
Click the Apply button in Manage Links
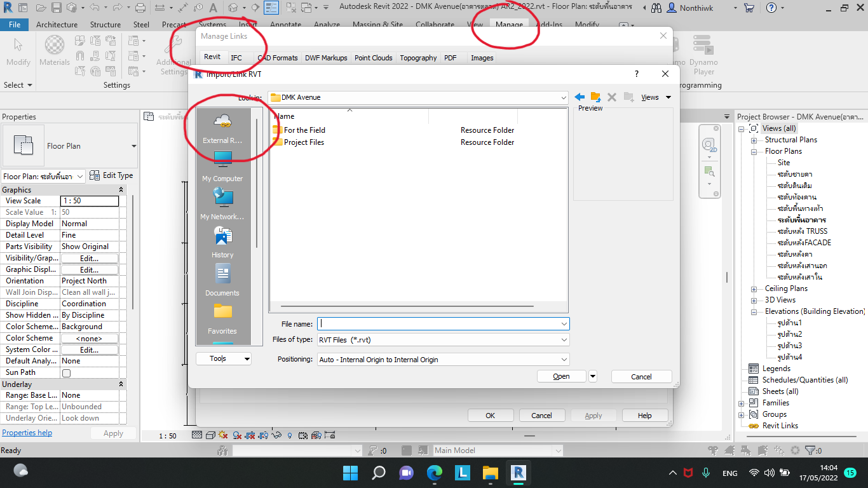593,415
